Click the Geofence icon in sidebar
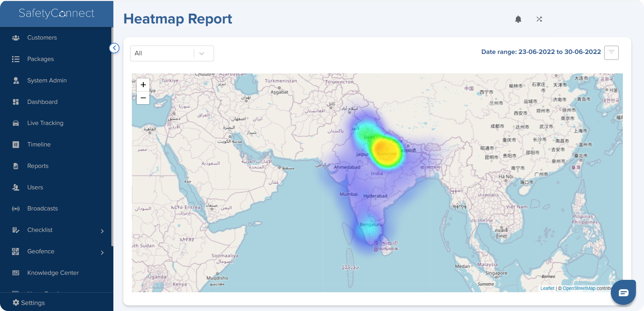Viewport: 644px width, 311px height. point(16,252)
